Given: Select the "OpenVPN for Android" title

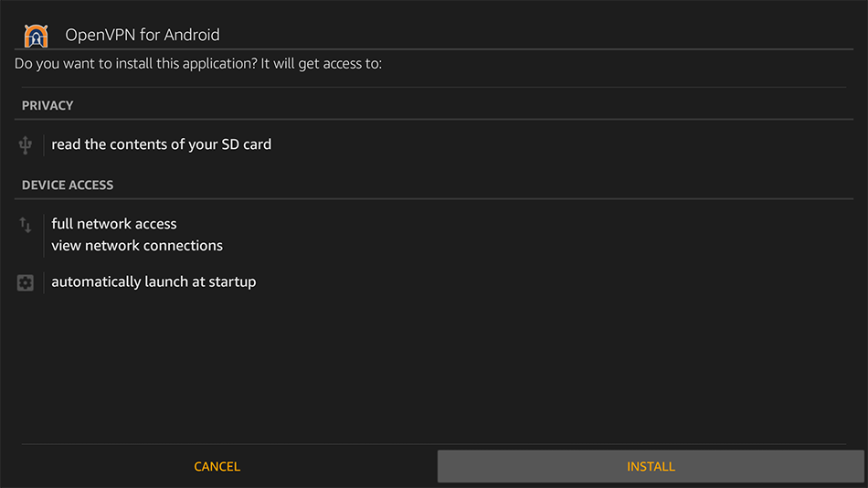Looking at the screenshot, I should click(x=143, y=36).
